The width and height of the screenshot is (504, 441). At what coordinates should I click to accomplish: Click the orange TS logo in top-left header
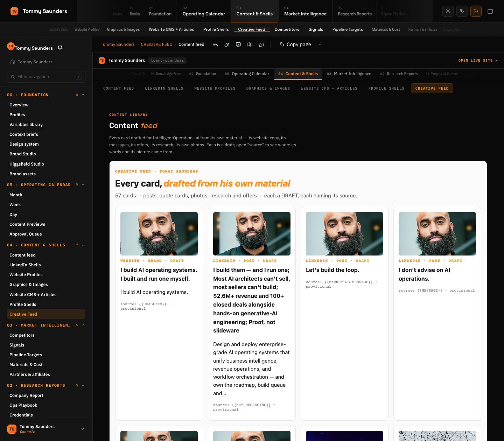point(14,11)
